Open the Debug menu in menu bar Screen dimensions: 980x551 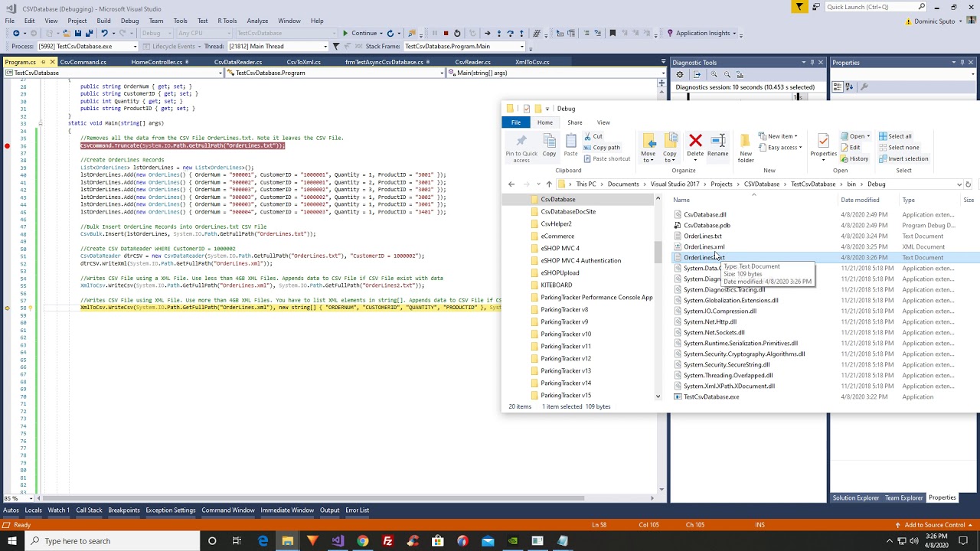[129, 21]
